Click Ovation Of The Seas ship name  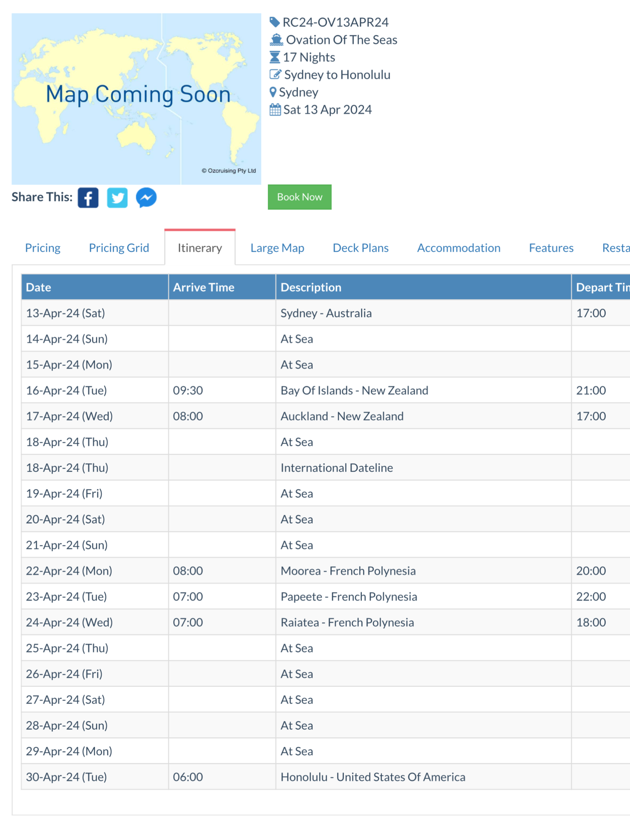(341, 40)
